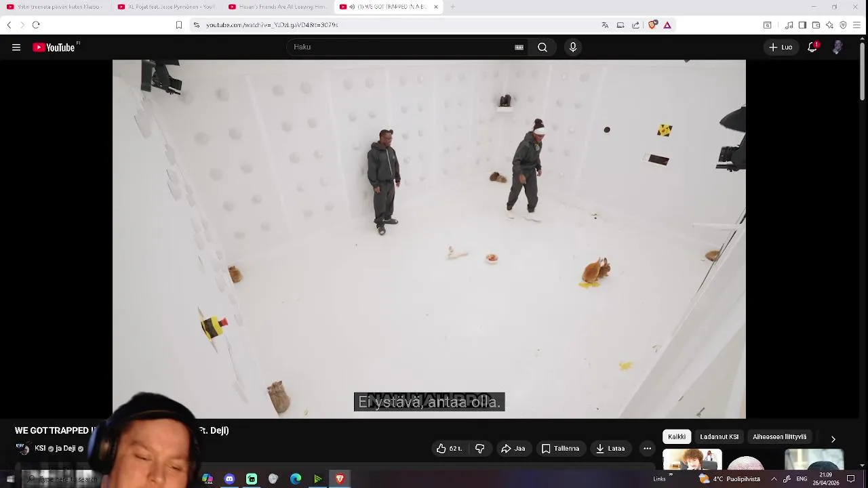Viewport: 868px width, 488px height.
Task: Click the video player to pause
Action: (429, 239)
